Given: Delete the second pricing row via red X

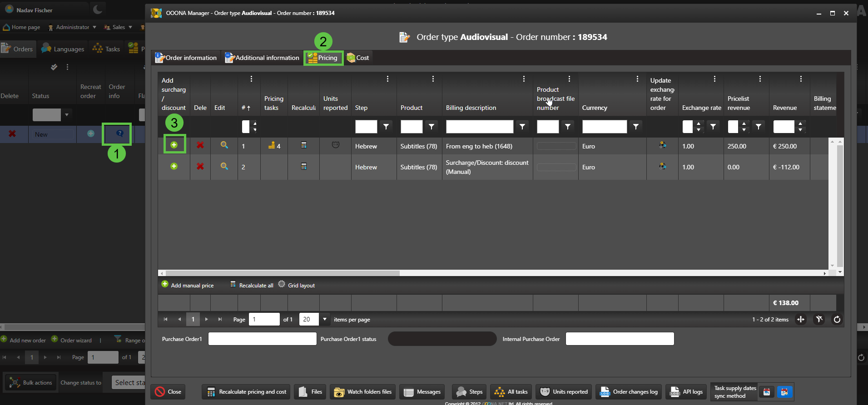Looking at the screenshot, I should click(200, 167).
